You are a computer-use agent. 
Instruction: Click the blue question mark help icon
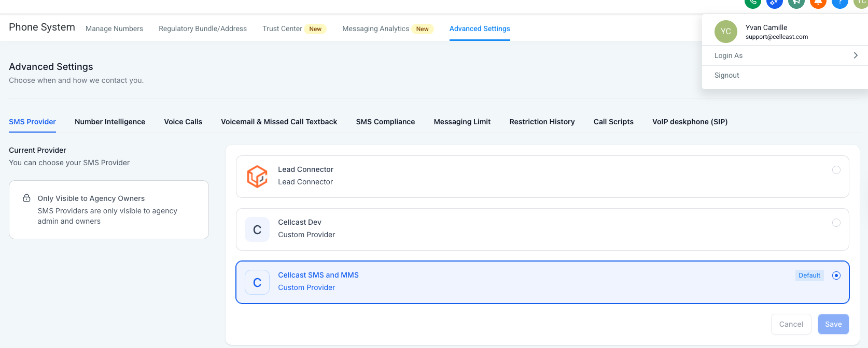pyautogui.click(x=839, y=3)
